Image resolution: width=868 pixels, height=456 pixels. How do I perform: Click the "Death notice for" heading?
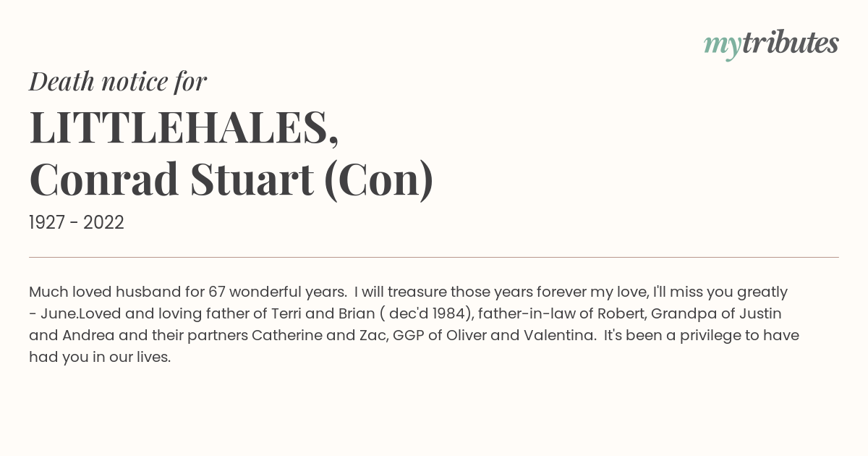pos(118,82)
